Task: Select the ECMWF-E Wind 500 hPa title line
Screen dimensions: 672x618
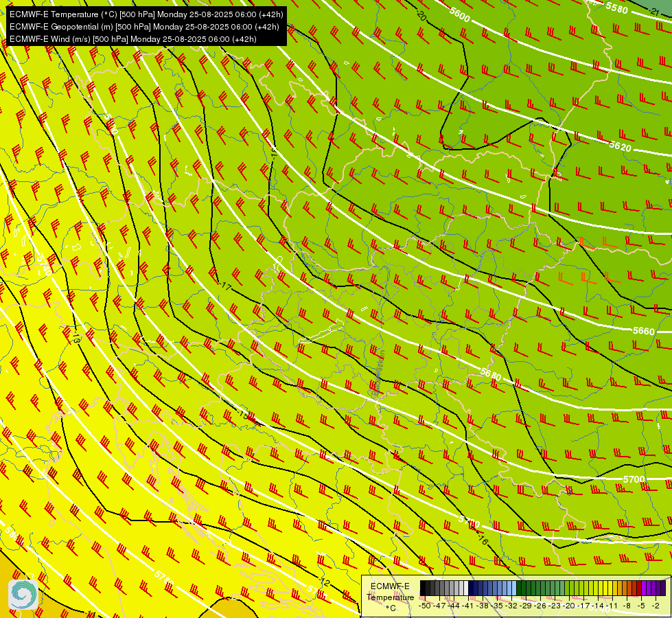Action: click(x=133, y=39)
